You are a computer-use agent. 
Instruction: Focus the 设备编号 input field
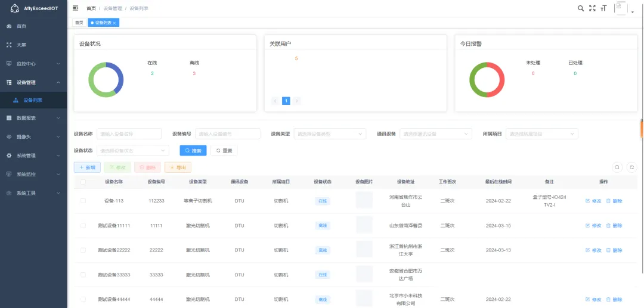coord(228,133)
